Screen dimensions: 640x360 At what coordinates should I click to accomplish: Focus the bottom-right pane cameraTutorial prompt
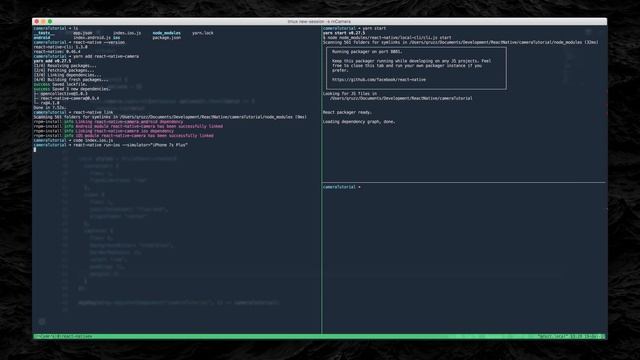[x=341, y=187]
